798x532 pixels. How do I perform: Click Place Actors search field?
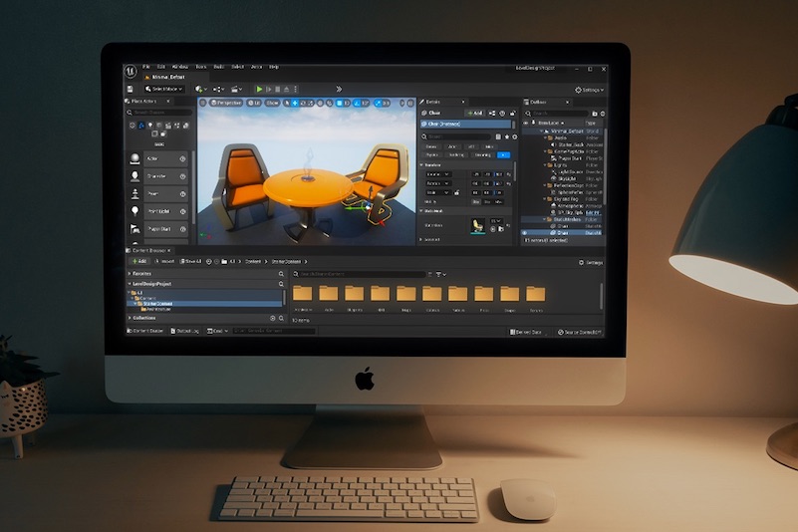(x=159, y=112)
